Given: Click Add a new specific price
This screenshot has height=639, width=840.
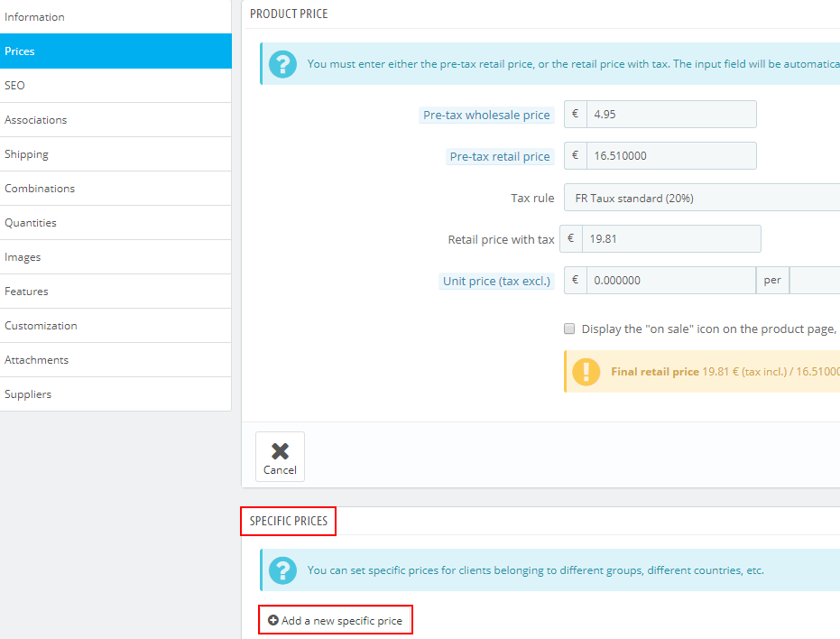Looking at the screenshot, I should coord(336,620).
